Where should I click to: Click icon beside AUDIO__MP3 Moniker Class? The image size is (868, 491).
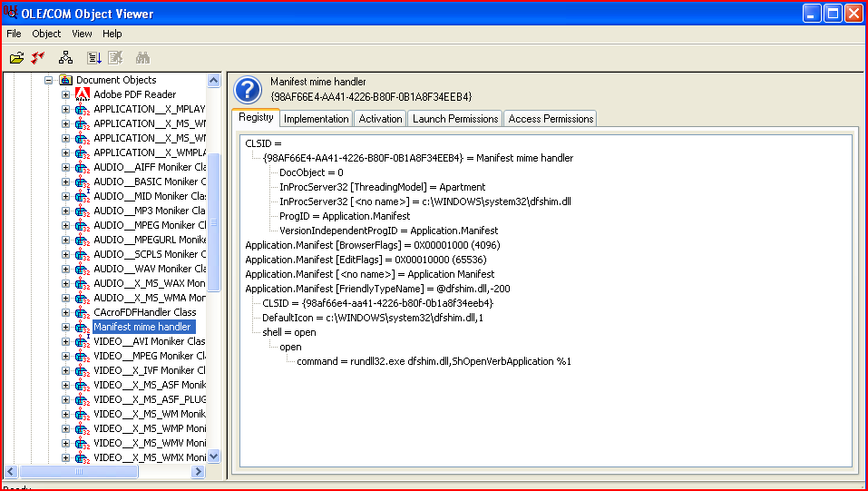[x=82, y=211]
